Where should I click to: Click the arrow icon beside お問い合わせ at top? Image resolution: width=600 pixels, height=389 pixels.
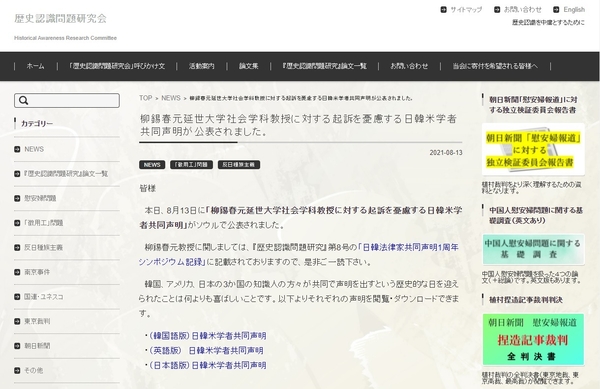[497, 10]
